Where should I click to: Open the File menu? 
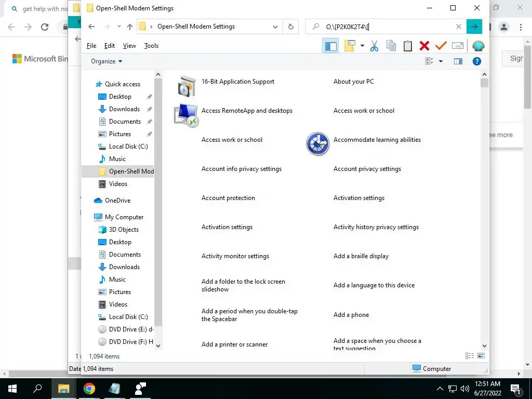coord(91,46)
